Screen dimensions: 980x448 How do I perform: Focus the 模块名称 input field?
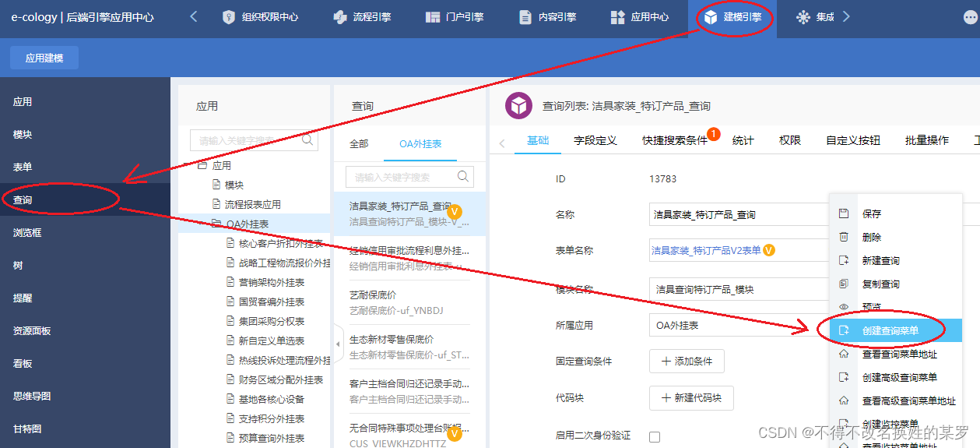click(739, 290)
